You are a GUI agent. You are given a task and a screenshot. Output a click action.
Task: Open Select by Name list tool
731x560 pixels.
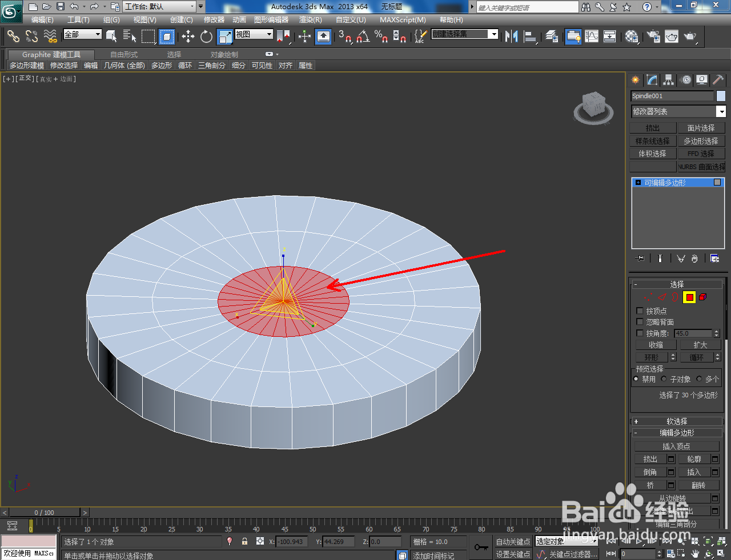point(130,37)
